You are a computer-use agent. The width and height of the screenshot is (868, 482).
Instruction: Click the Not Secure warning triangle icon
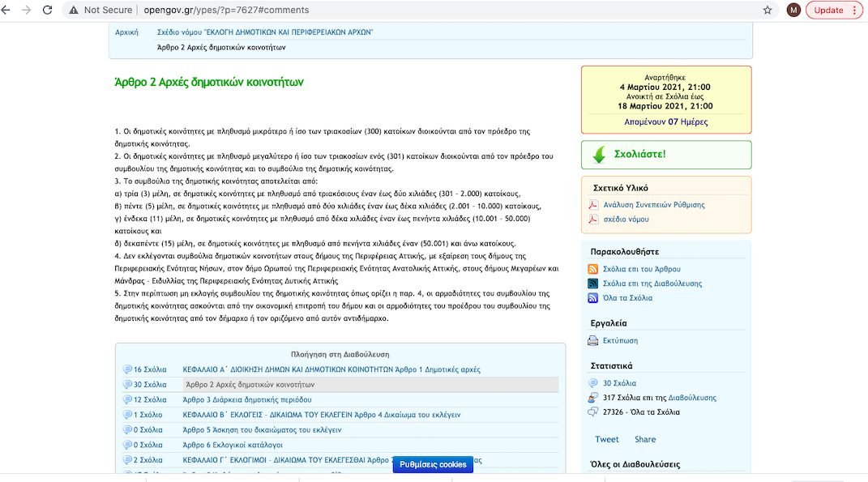[74, 10]
